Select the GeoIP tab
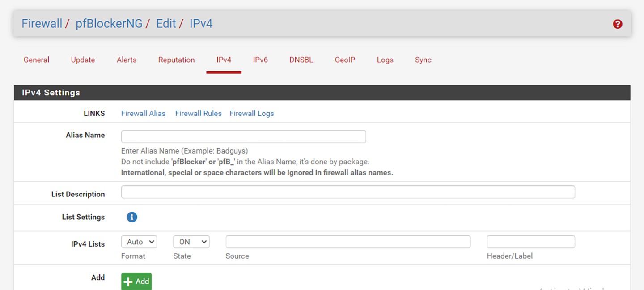This screenshot has height=290, width=644. click(345, 60)
